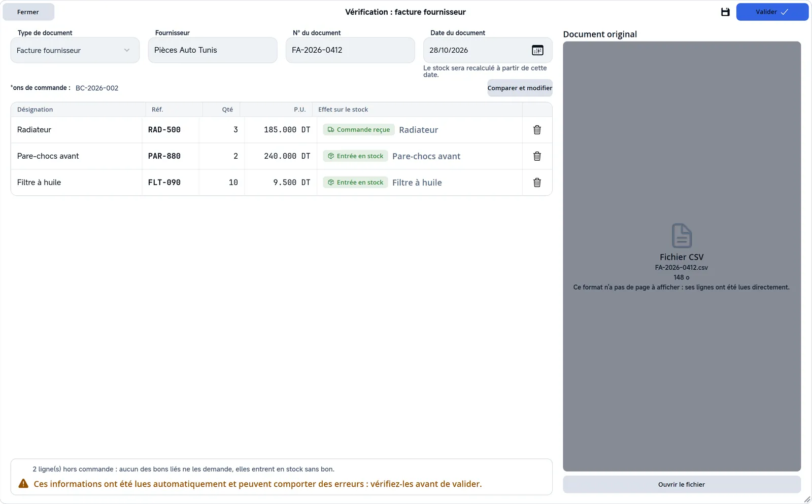812x504 pixels.
Task: Expand the Type de document dropdown
Action: coord(75,50)
